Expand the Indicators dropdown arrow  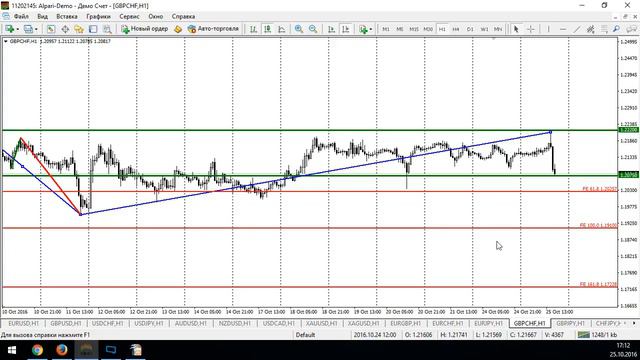[371, 29]
